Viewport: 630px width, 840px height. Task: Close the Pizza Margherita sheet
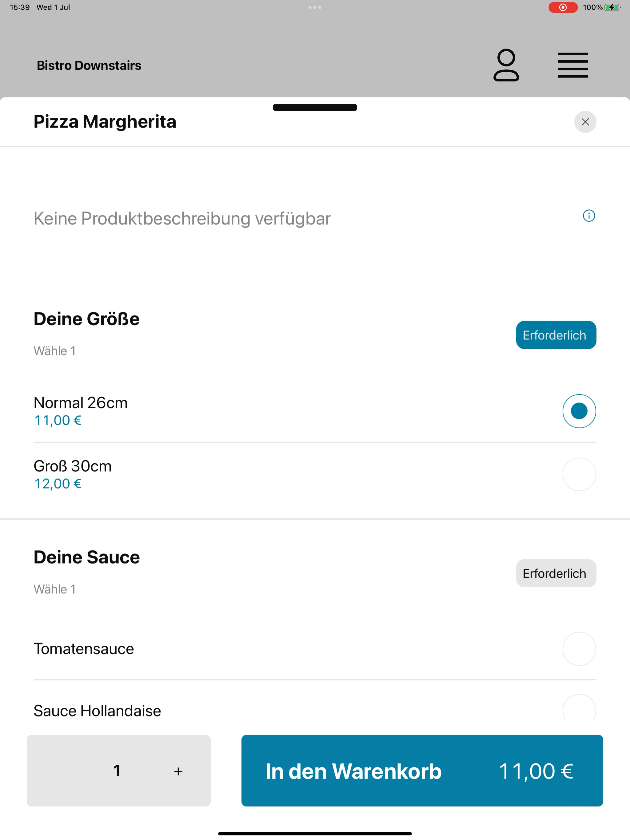pyautogui.click(x=585, y=122)
